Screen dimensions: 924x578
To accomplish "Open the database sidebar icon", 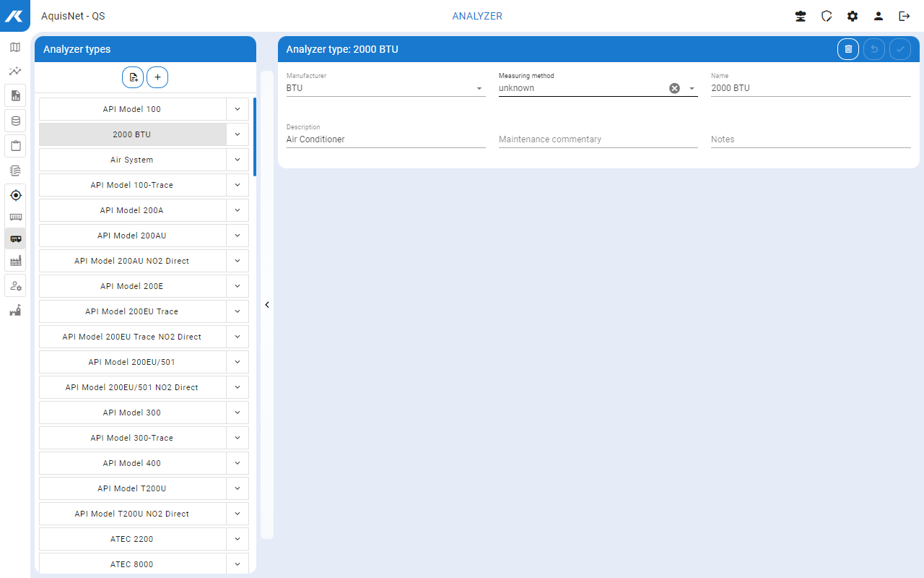I will click(x=15, y=121).
